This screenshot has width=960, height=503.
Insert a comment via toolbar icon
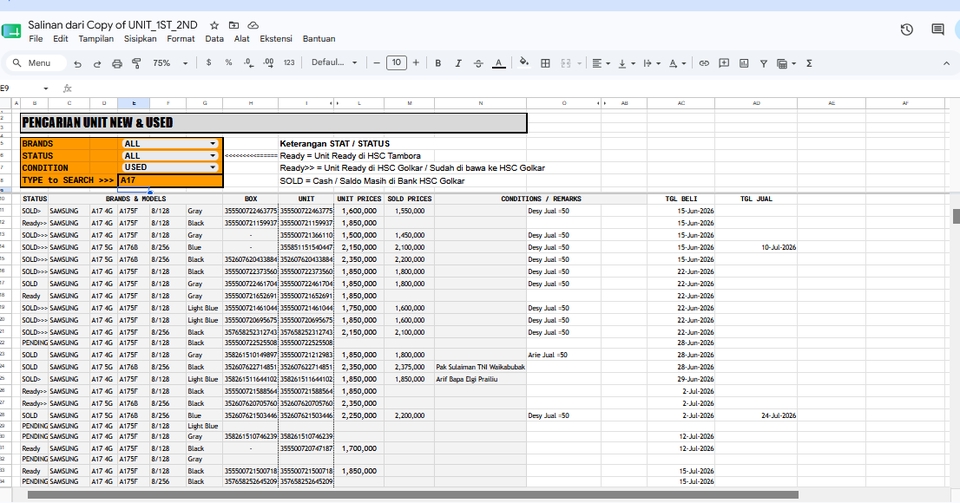724,63
